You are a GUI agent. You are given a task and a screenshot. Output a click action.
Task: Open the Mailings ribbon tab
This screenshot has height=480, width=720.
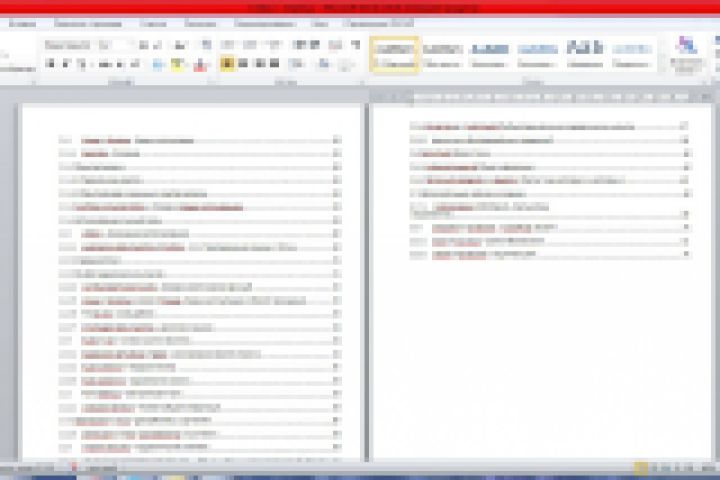pyautogui.click(x=200, y=23)
